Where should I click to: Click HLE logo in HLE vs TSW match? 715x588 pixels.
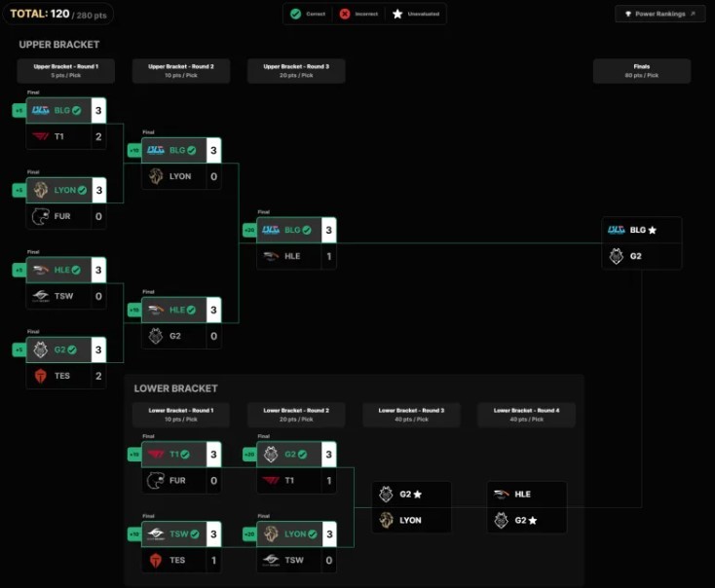pos(41,270)
